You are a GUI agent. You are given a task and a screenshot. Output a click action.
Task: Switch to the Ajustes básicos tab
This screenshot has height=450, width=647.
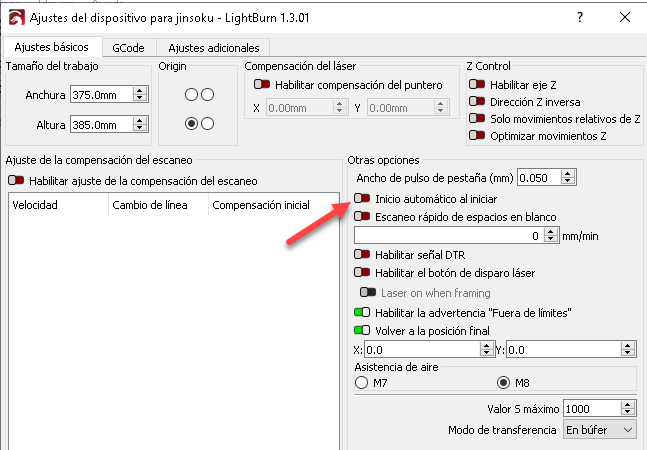(52, 47)
